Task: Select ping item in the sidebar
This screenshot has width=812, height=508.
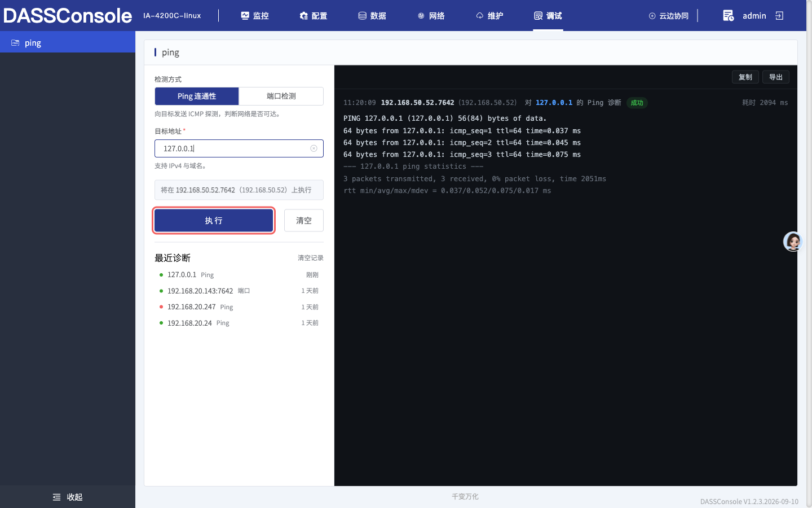Action: point(68,43)
